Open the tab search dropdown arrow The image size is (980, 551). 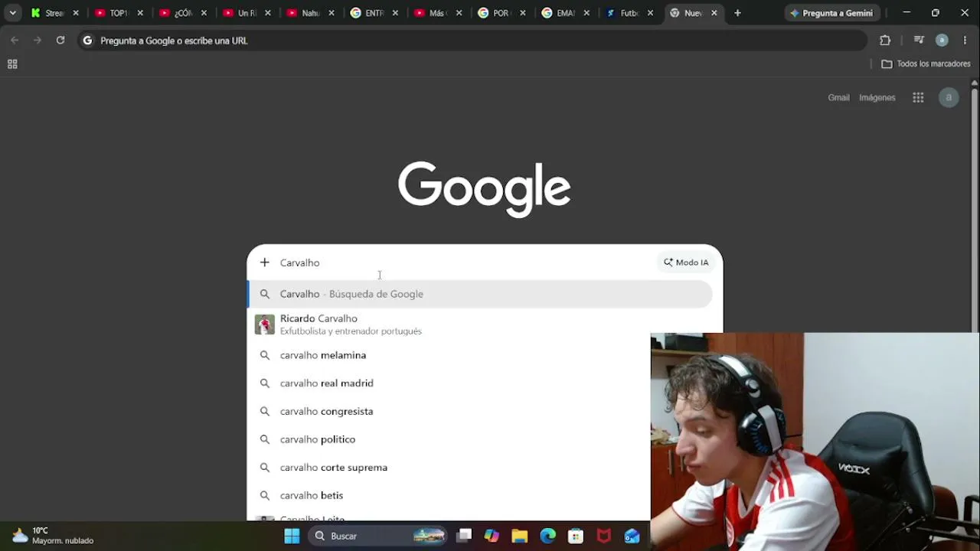(x=12, y=13)
